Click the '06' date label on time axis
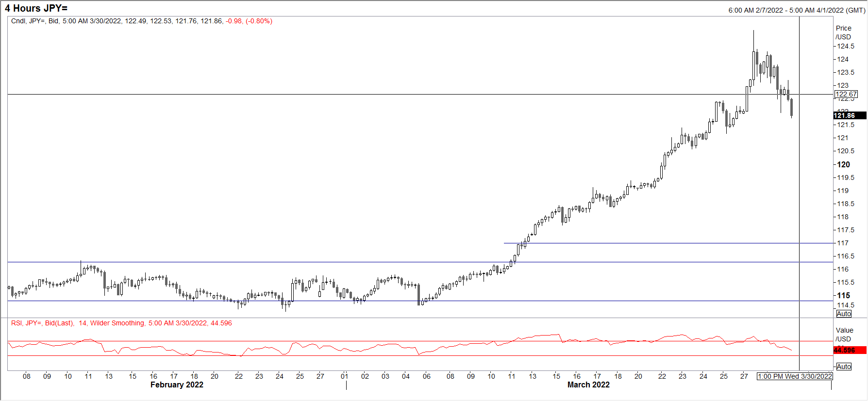Screen dimensions: 868x401 pos(427,376)
